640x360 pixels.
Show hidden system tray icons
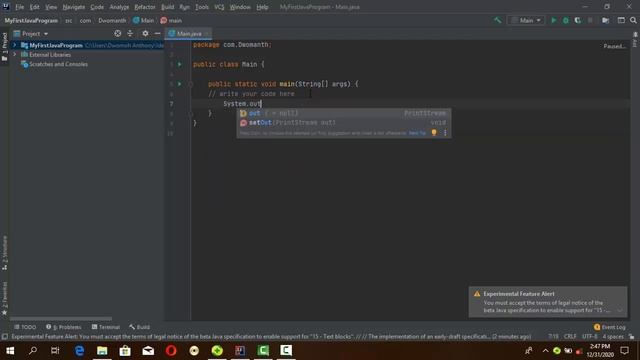coord(545,351)
